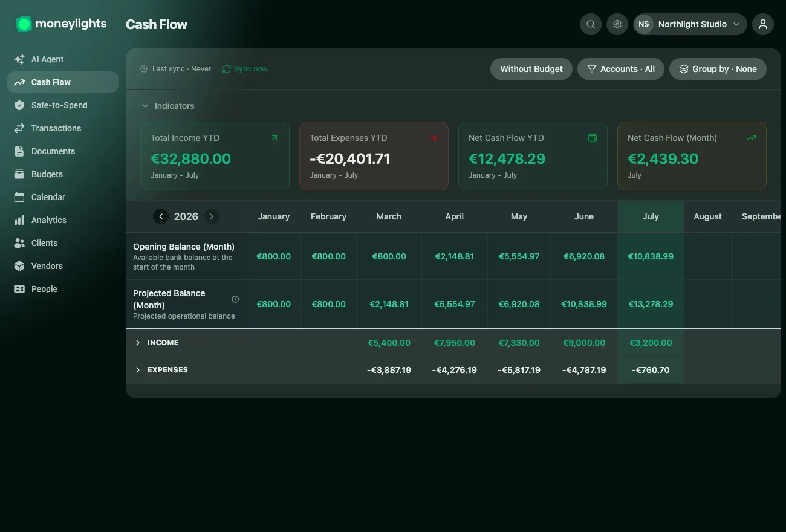The width and height of the screenshot is (786, 532).
Task: Click the Last sync · Never status text
Action: pos(181,69)
